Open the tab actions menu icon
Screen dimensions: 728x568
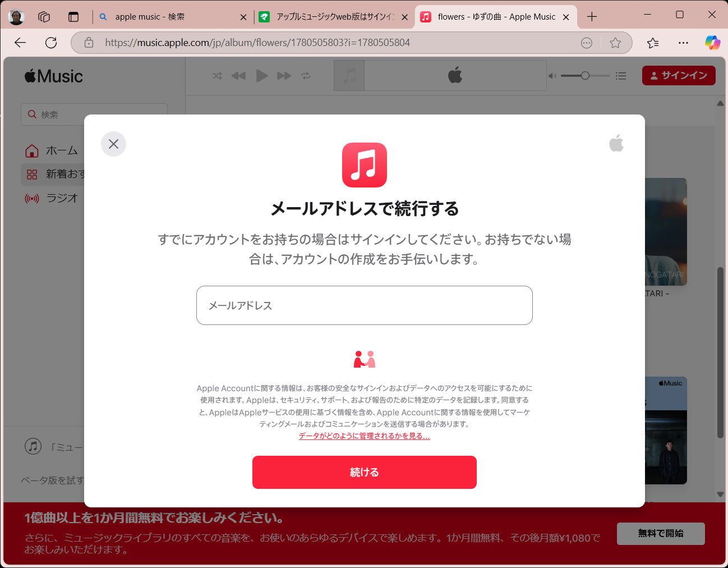pos(73,17)
